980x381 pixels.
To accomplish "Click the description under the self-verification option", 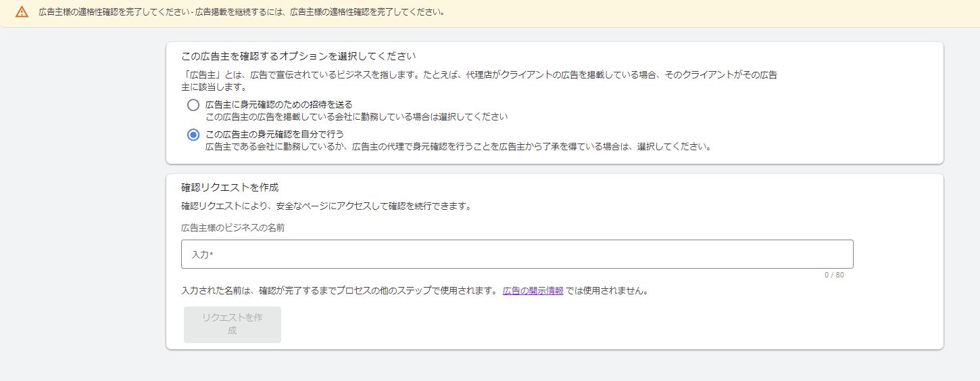I will pos(458,146).
